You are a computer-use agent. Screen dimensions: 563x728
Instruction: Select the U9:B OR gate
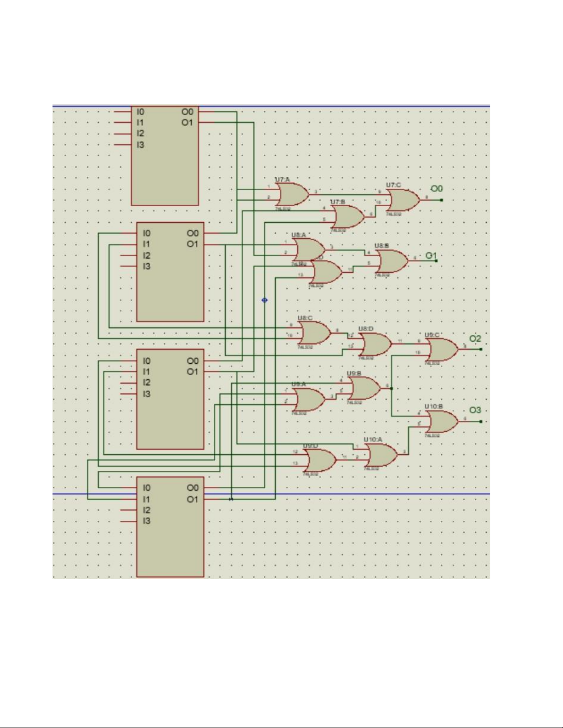[364, 389]
